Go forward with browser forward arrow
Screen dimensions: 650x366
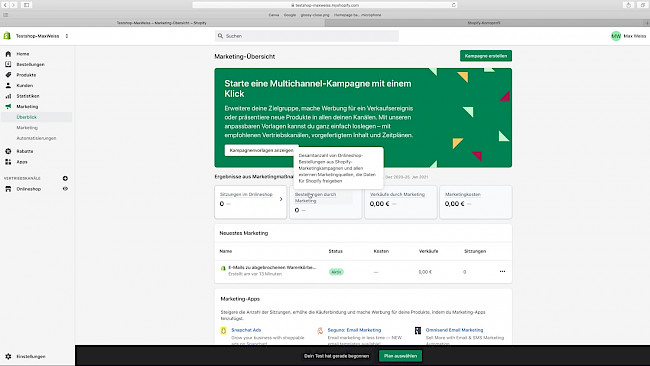(14, 5)
